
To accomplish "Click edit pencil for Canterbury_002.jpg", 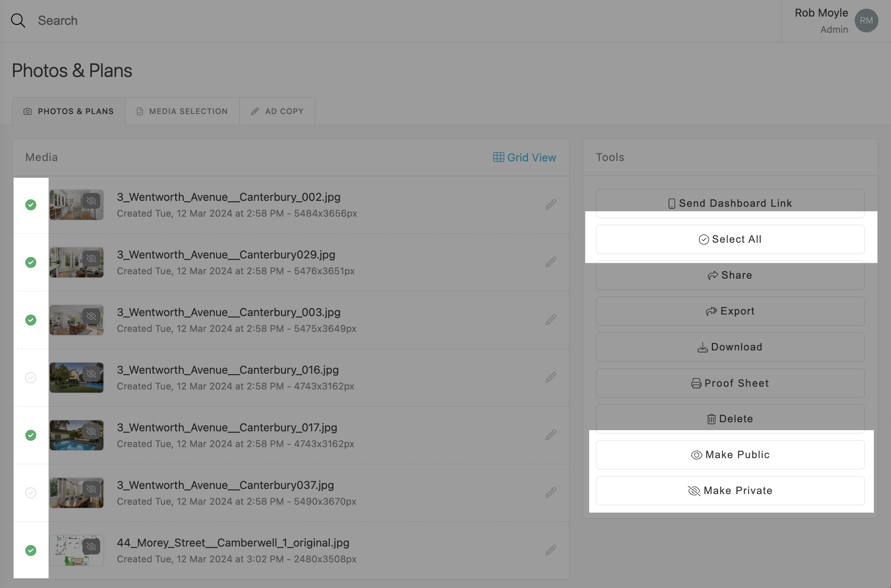I will [x=551, y=204].
